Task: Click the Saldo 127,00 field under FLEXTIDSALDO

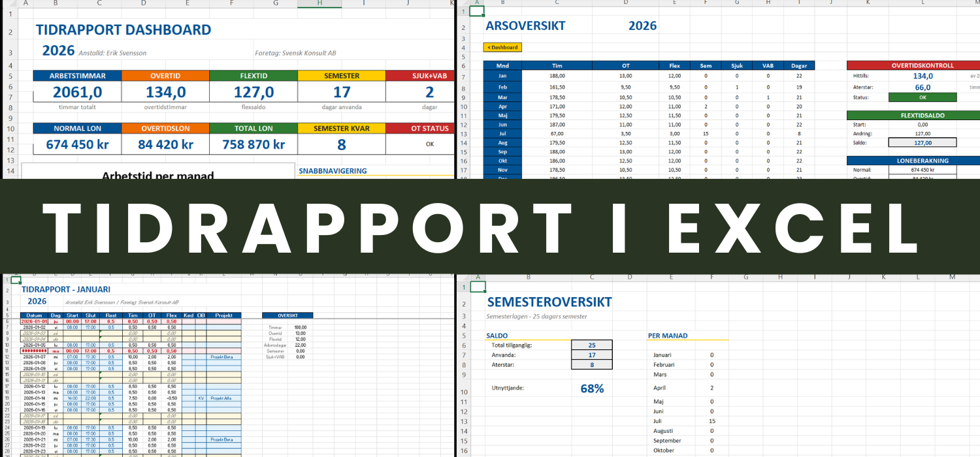Action: 922,142
